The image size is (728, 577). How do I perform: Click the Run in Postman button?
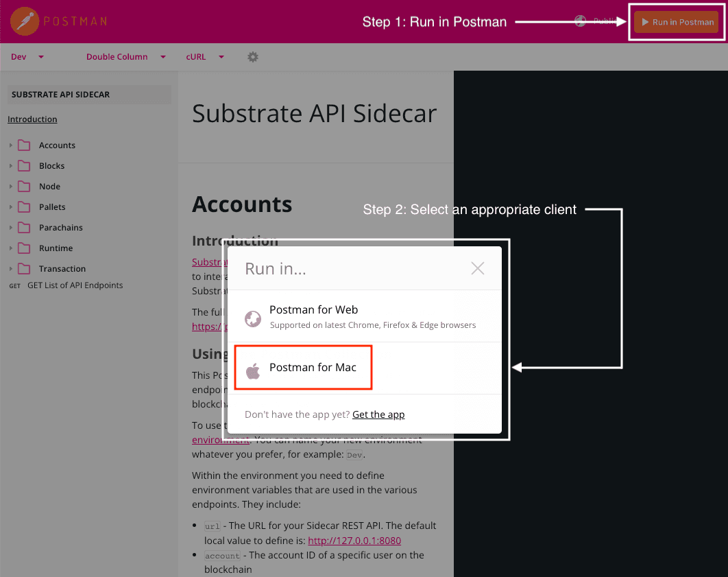676,21
